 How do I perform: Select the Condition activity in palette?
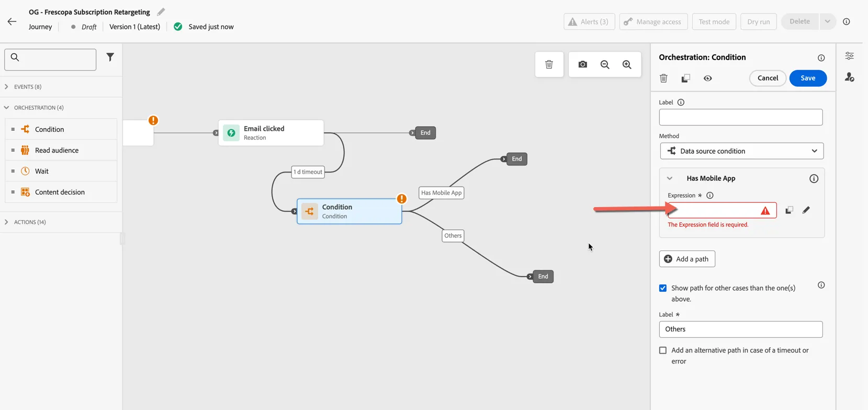[x=61, y=129]
